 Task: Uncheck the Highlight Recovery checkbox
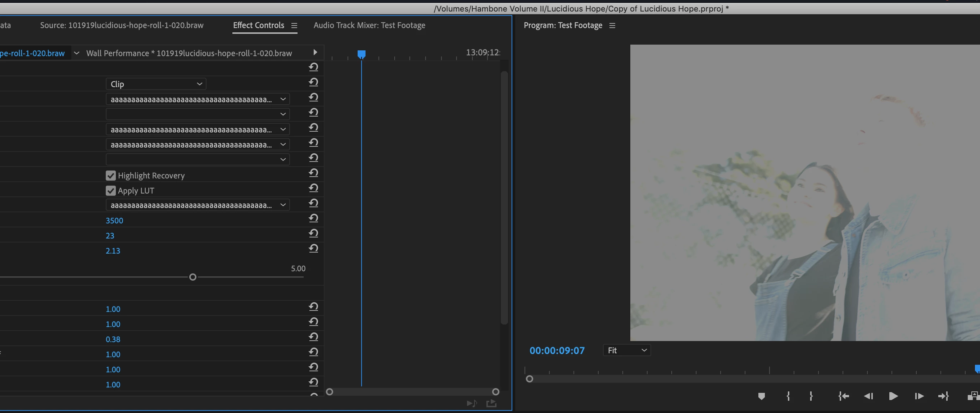pyautogui.click(x=111, y=175)
